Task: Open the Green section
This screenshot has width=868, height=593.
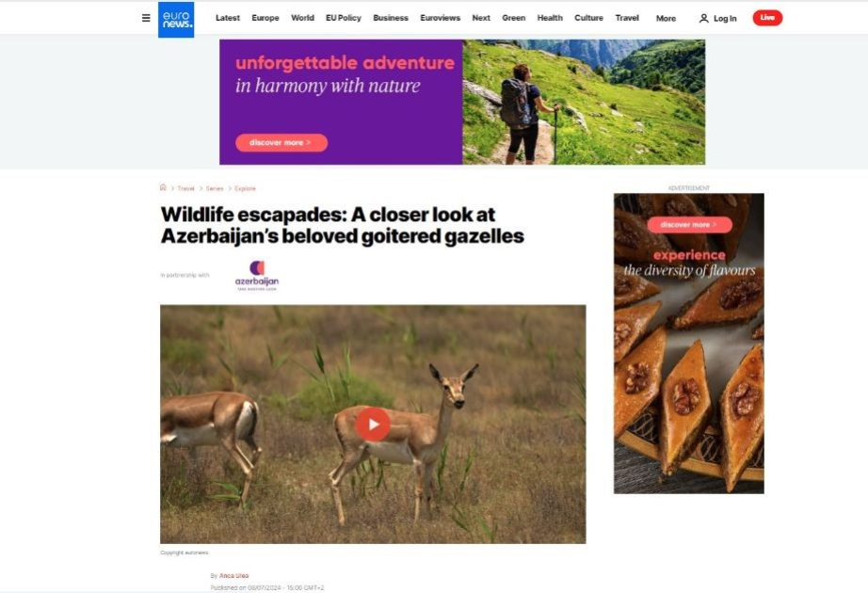Action: (514, 18)
